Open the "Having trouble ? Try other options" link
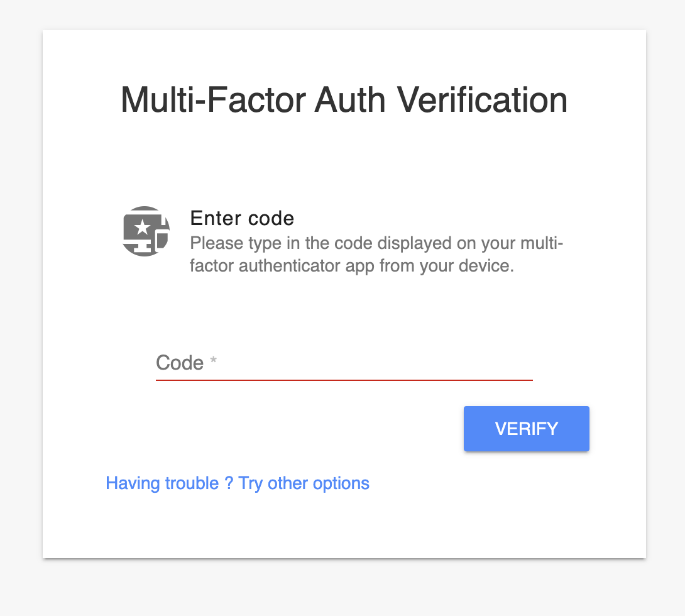The height and width of the screenshot is (616, 685). point(238,483)
